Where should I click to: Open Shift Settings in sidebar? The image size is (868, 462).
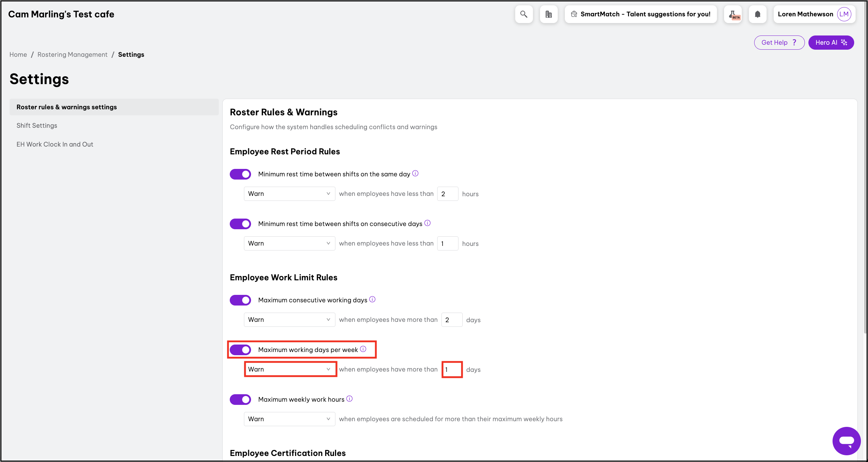37,126
